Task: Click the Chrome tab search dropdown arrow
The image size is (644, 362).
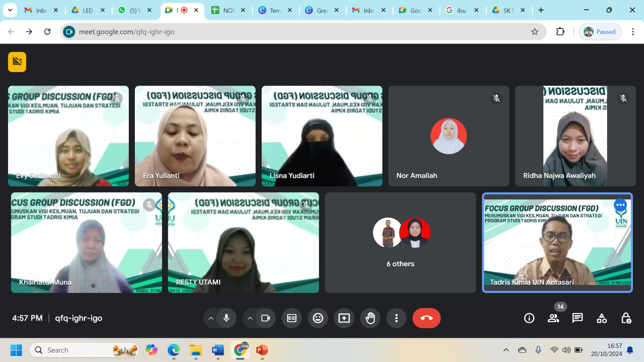Action: pos(10,10)
